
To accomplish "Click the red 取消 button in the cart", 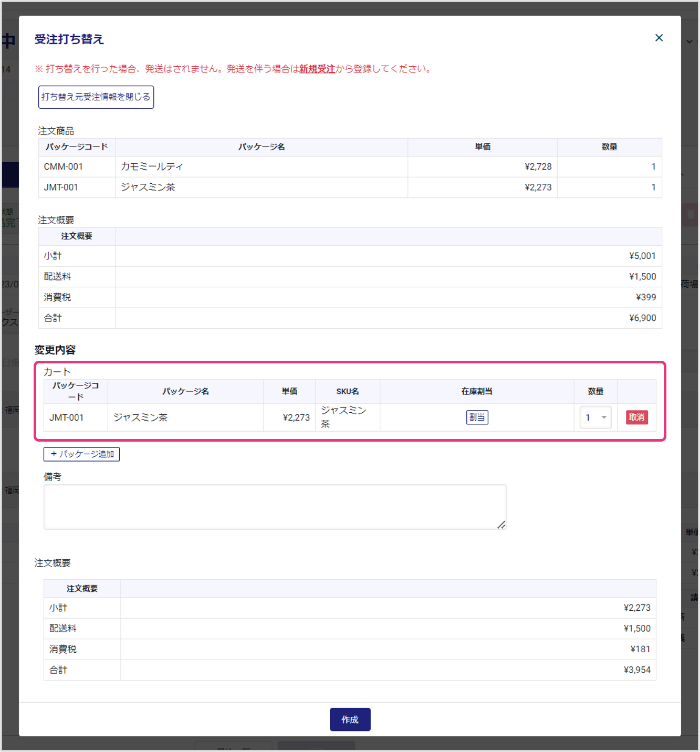I will tap(636, 417).
